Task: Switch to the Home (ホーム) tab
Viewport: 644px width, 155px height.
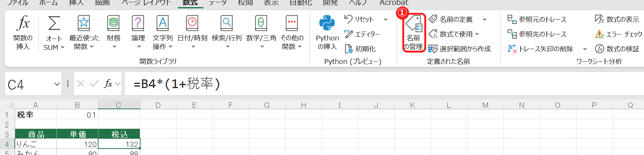Action: 48,3
